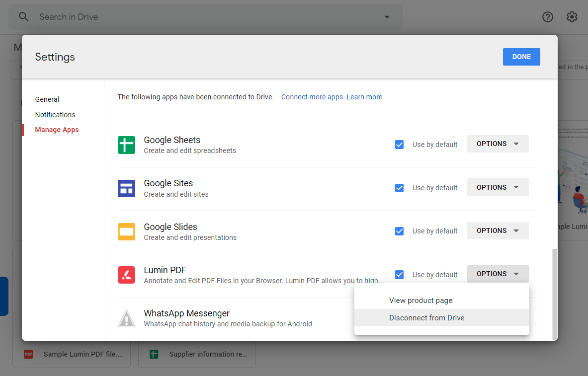Click the Google Sites app icon
The width and height of the screenshot is (588, 376).
point(126,188)
